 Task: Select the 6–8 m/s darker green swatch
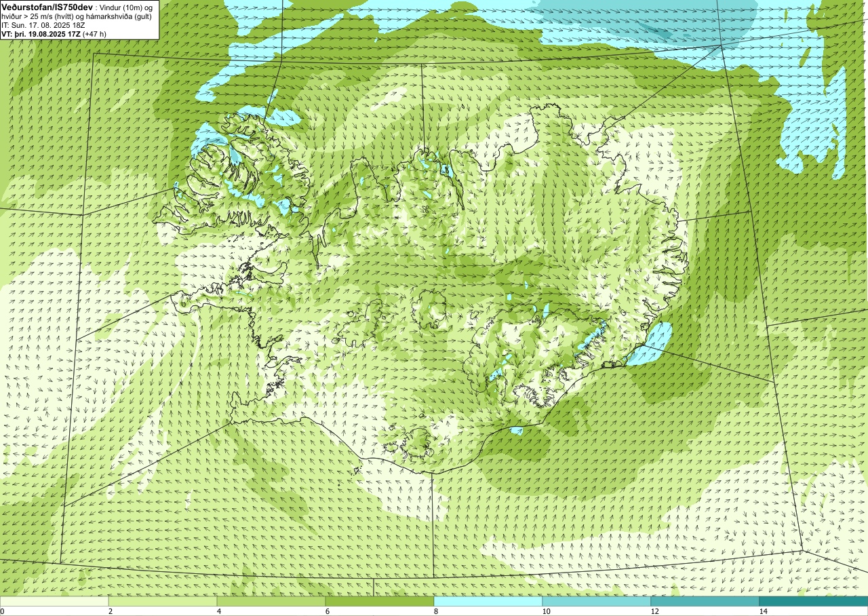click(380, 601)
